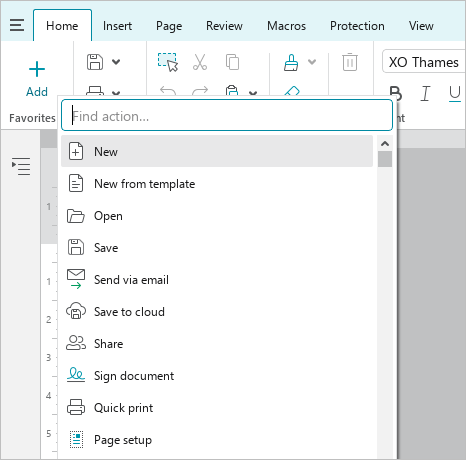
Task: Open the View tab
Action: [x=421, y=26]
